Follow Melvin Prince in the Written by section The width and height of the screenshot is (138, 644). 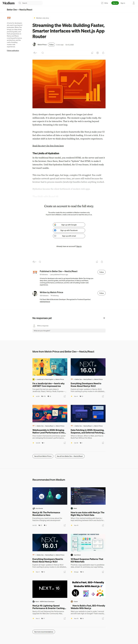click(101, 293)
